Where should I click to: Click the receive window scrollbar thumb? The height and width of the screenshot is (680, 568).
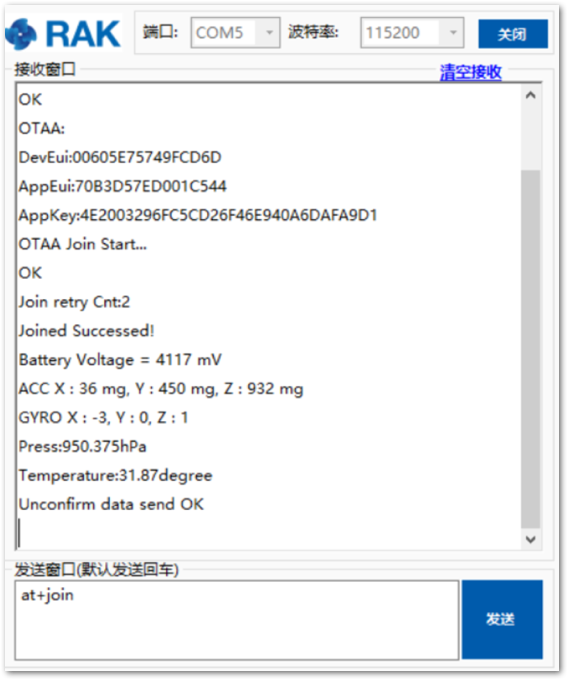pos(531,349)
